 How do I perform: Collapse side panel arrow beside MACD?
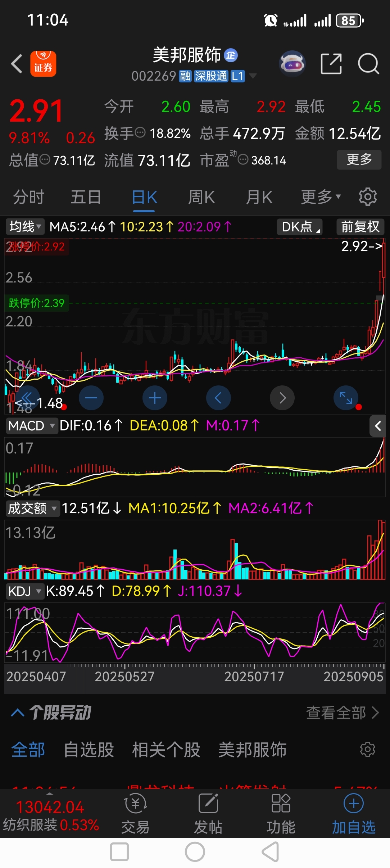[x=377, y=426]
